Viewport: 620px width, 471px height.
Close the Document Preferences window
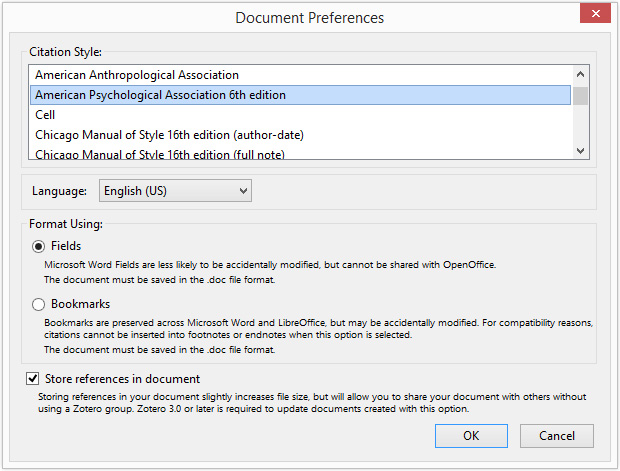[595, 13]
